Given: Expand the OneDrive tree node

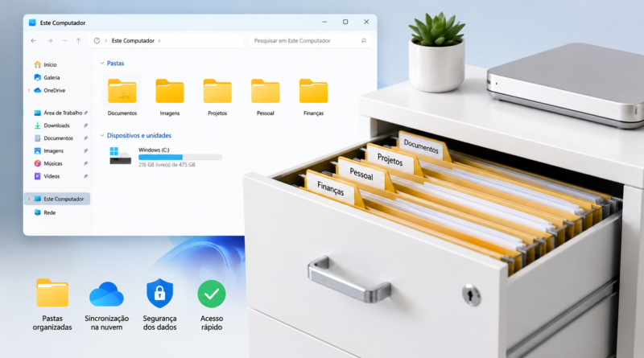Looking at the screenshot, I should pos(29,90).
